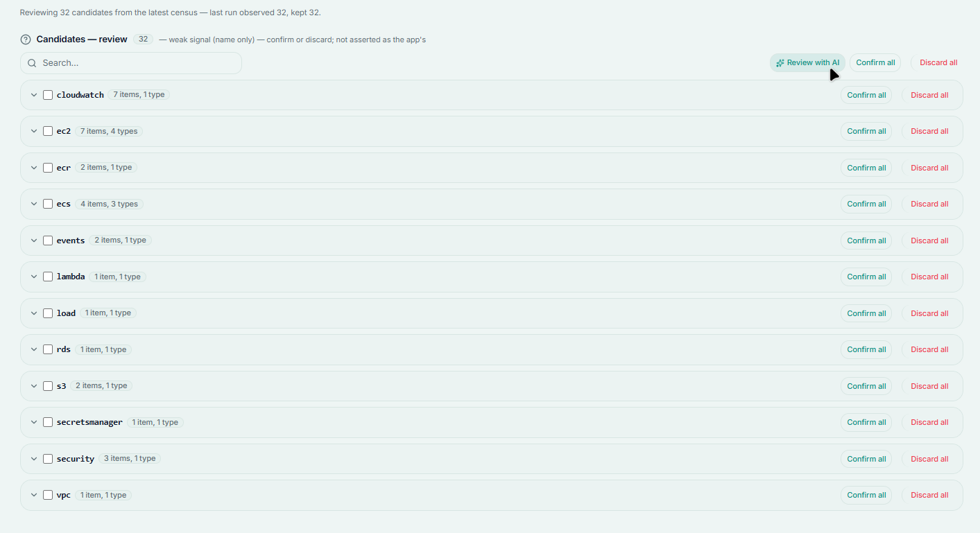The image size is (980, 533).
Task: Discard all load candidates
Action: [x=929, y=313]
